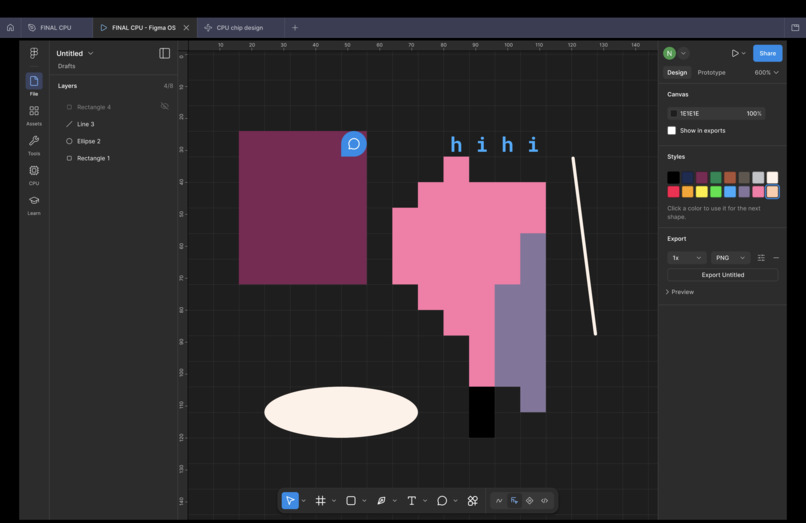The image size is (806, 523).
Task: Open the Figma main menu logo
Action: [34, 53]
